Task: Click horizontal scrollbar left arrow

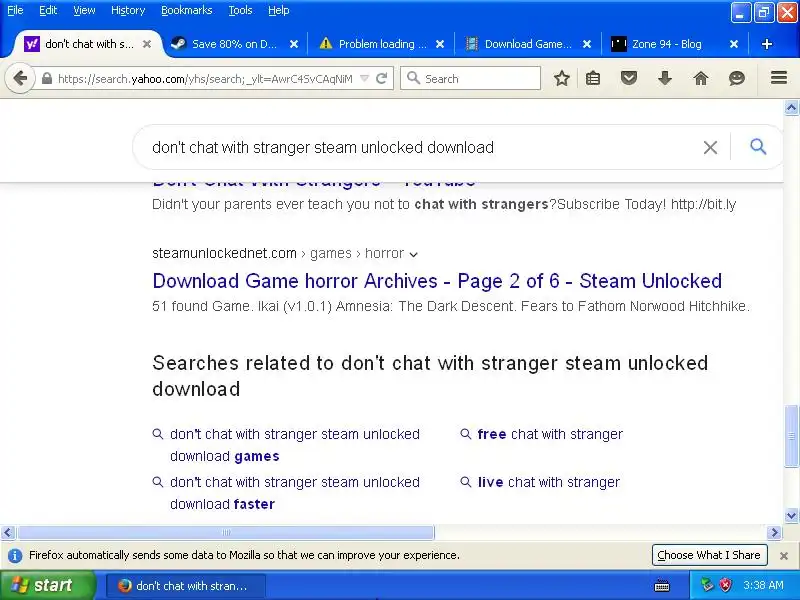Action: 7,533
